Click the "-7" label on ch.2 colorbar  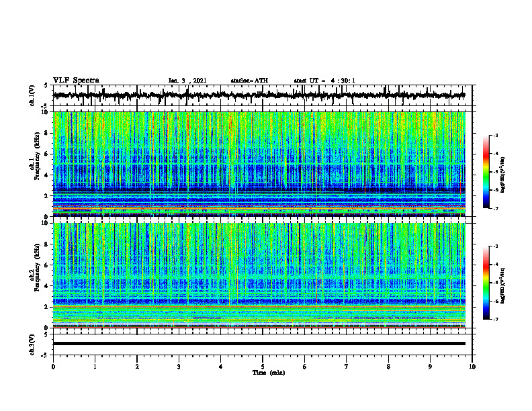click(x=495, y=319)
